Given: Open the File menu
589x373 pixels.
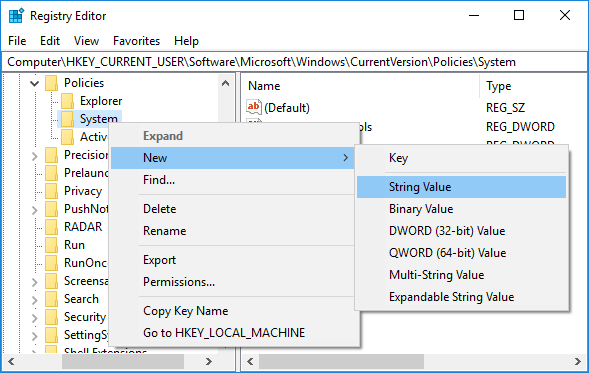Looking at the screenshot, I should click(x=17, y=41).
